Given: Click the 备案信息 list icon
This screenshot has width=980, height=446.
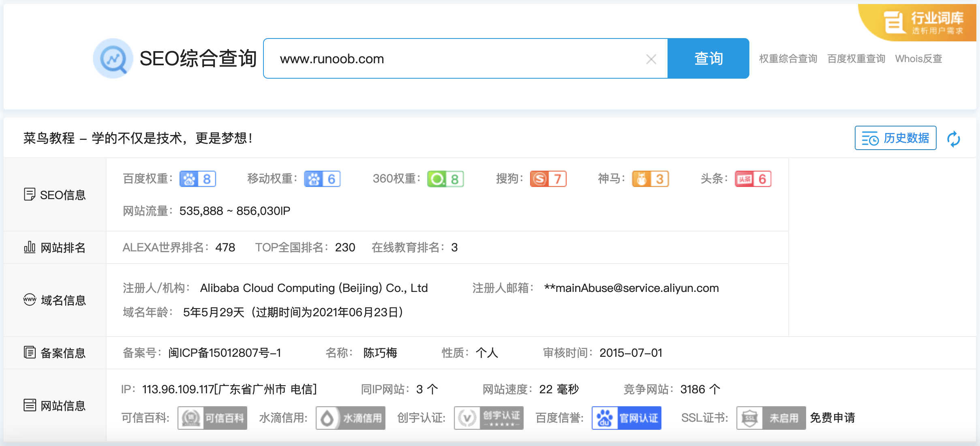Looking at the screenshot, I should click(30, 352).
